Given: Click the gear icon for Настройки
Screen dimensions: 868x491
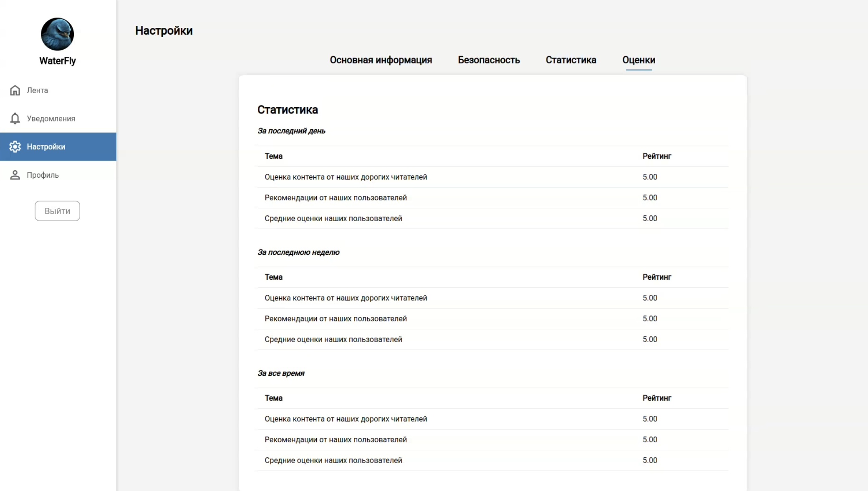Looking at the screenshot, I should (x=15, y=147).
